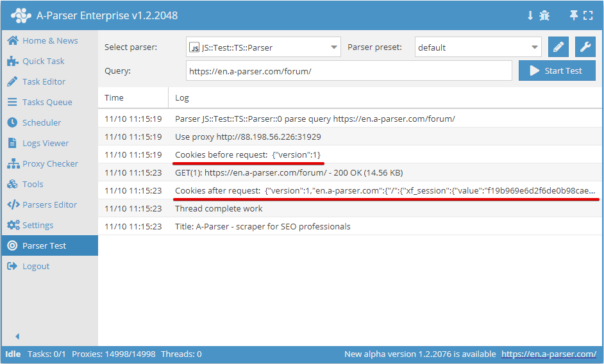Click the pin icon in title bar
Image resolution: width=604 pixels, height=364 pixels.
[574, 15]
